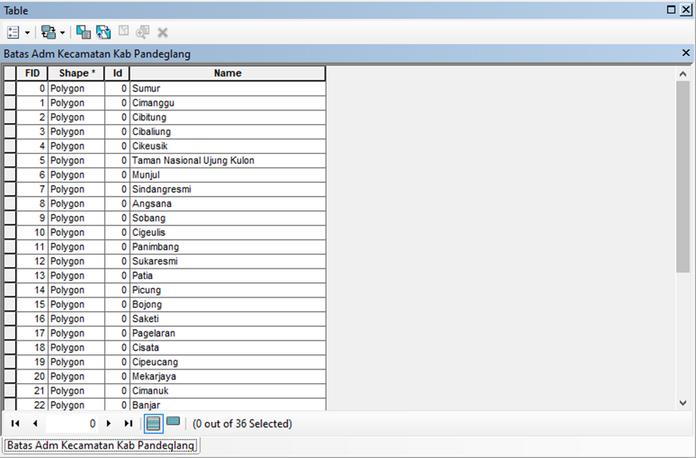This screenshot has height=458, width=696.
Task: Click the Name cell 'Cigeulis'
Action: click(228, 233)
